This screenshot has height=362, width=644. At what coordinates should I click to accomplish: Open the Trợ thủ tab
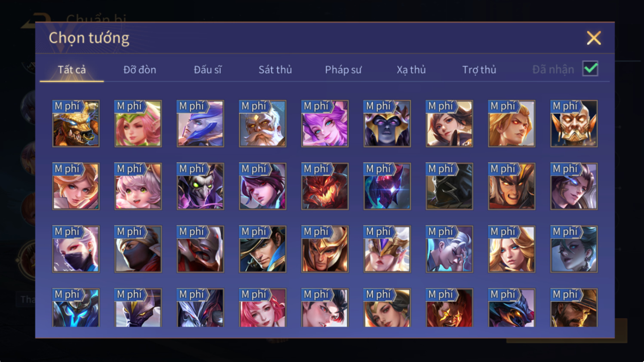[479, 70]
